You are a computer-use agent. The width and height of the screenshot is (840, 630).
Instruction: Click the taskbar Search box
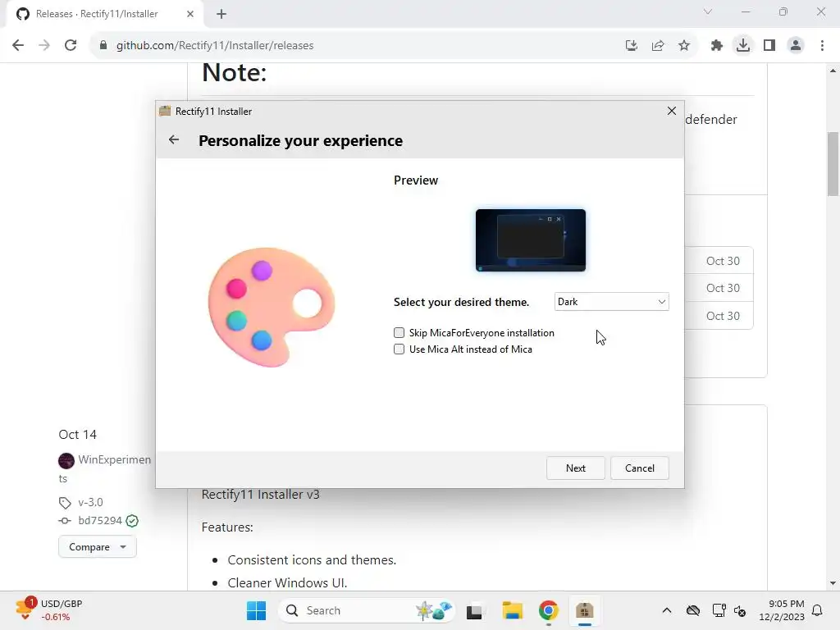367,610
